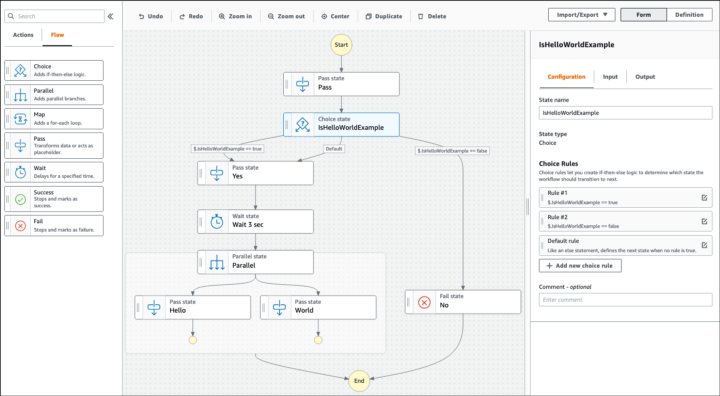Click the Wait 3 sec clock icon
The image size is (720, 396).
pyautogui.click(x=216, y=222)
